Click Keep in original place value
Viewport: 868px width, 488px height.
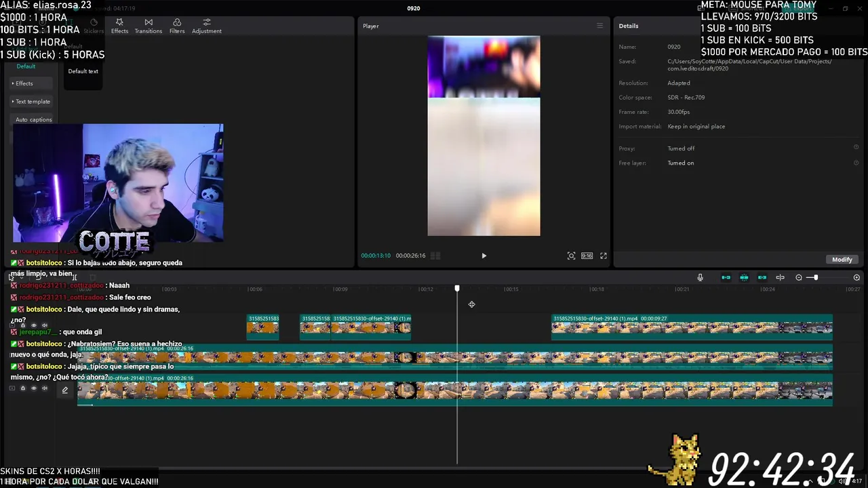coord(696,126)
